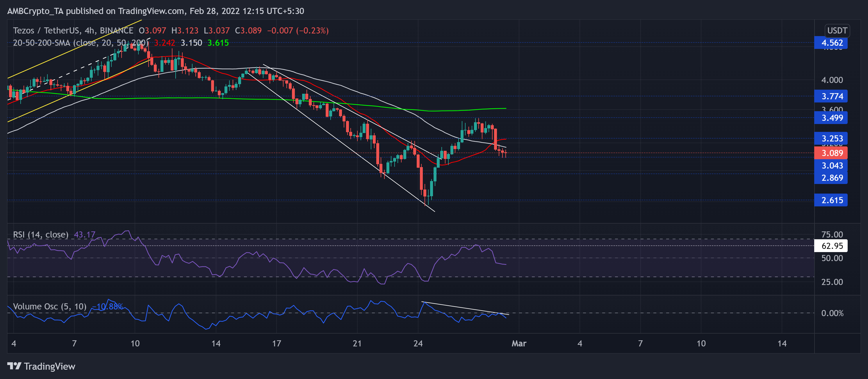Click the 25.00 RSI axis label
Viewport: 868px width, 379px height.
[x=832, y=282]
